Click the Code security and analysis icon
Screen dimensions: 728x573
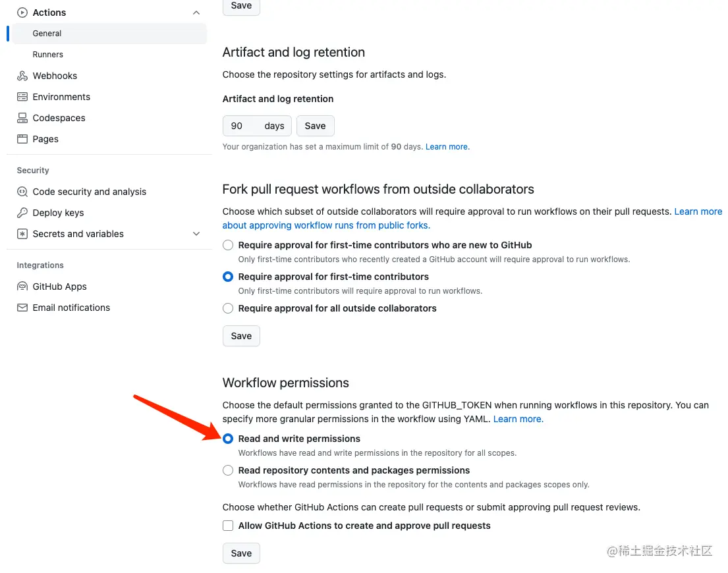[22, 192]
